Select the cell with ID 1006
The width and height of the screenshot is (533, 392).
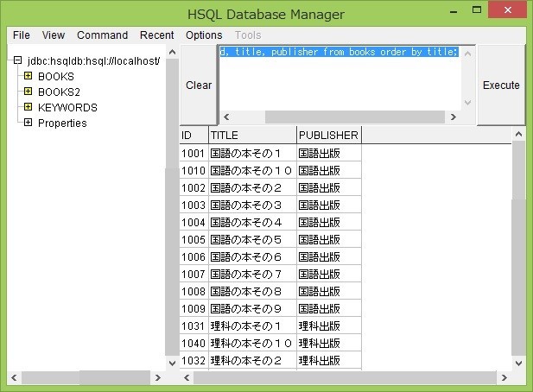194,257
